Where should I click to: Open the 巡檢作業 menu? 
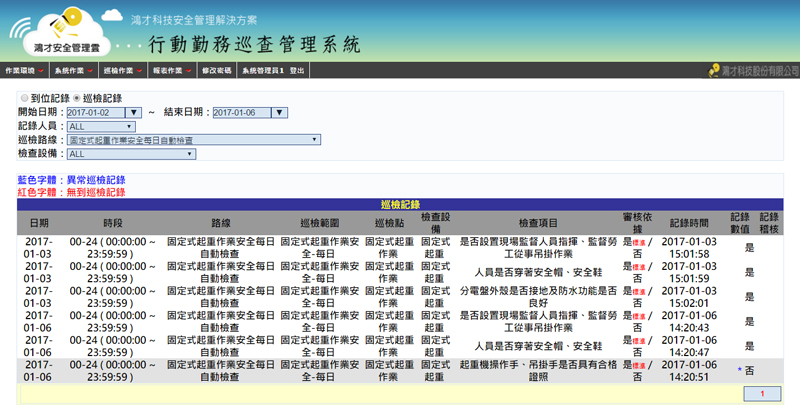119,72
